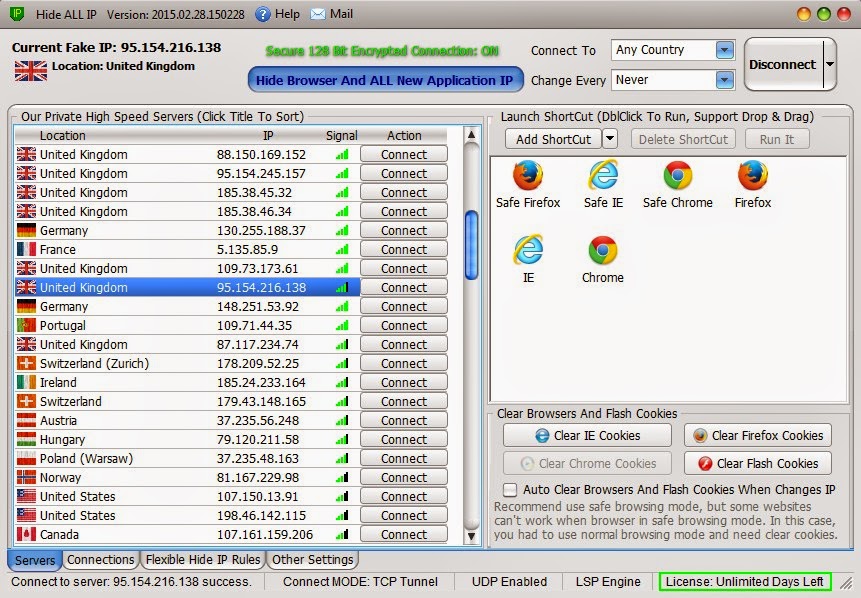Click the United Kingdom flag beside Location
This screenshot has width=861, height=598.
tap(31, 71)
